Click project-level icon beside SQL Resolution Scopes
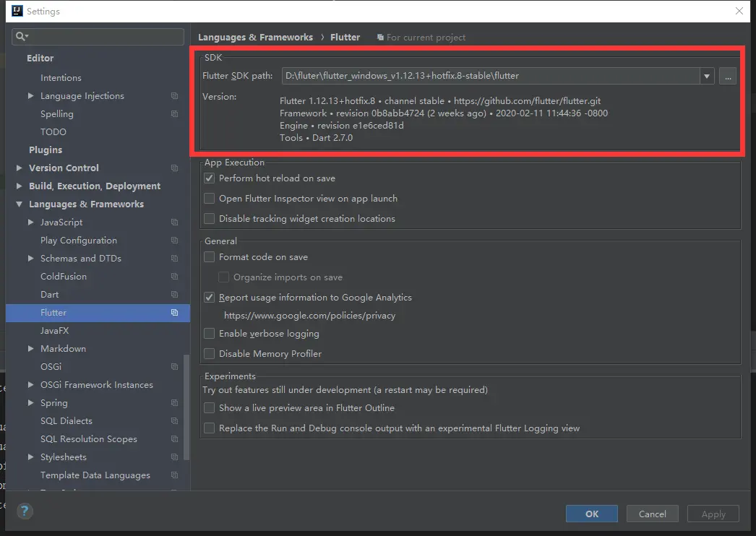Image resolution: width=756 pixels, height=536 pixels. click(x=174, y=439)
